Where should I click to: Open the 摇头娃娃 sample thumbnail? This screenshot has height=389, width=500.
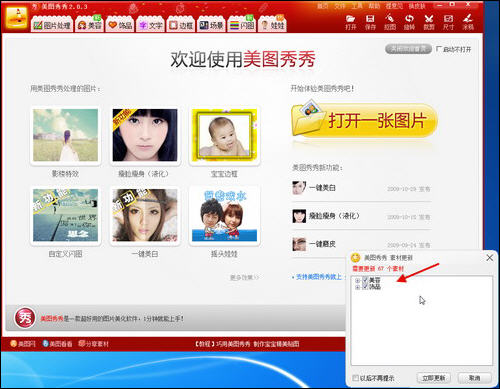[x=224, y=215]
